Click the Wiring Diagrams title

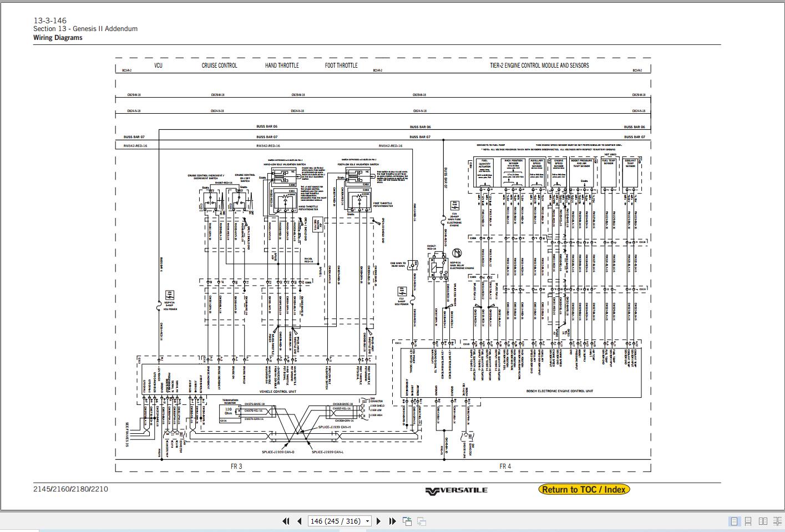(58, 38)
